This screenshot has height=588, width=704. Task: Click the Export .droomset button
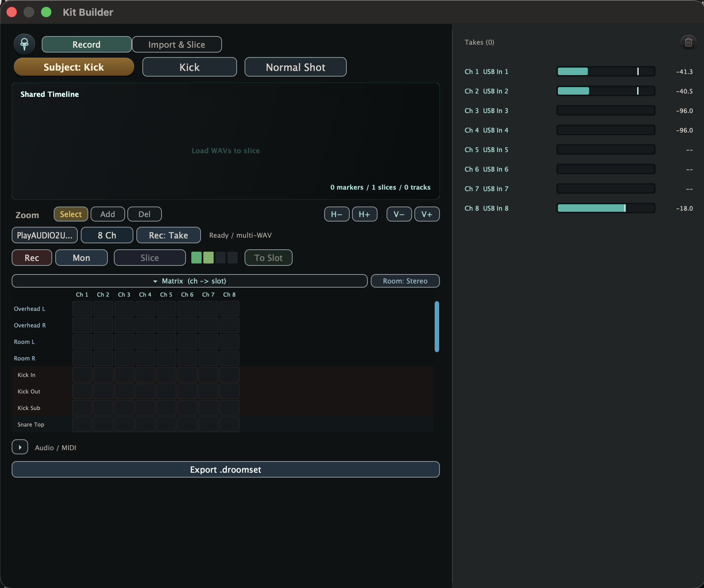(x=225, y=470)
